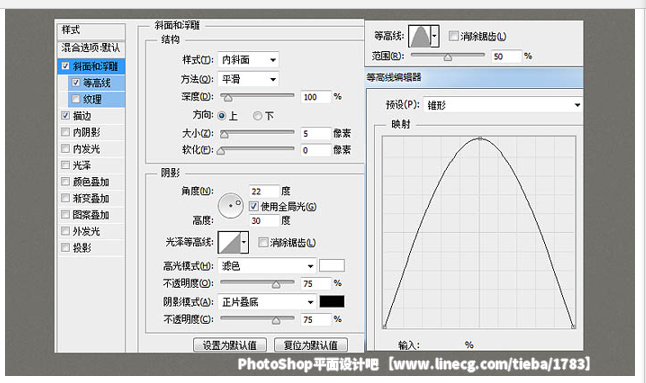Expand the 预设 锥形 preset dropdown

coord(503,105)
